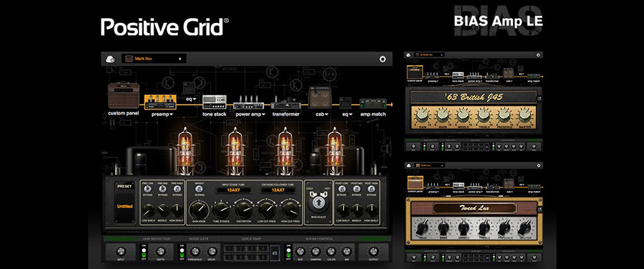Image resolution: width=644 pixels, height=269 pixels.
Task: Click the Gain Knob on preamp panel
Action: 199,210
